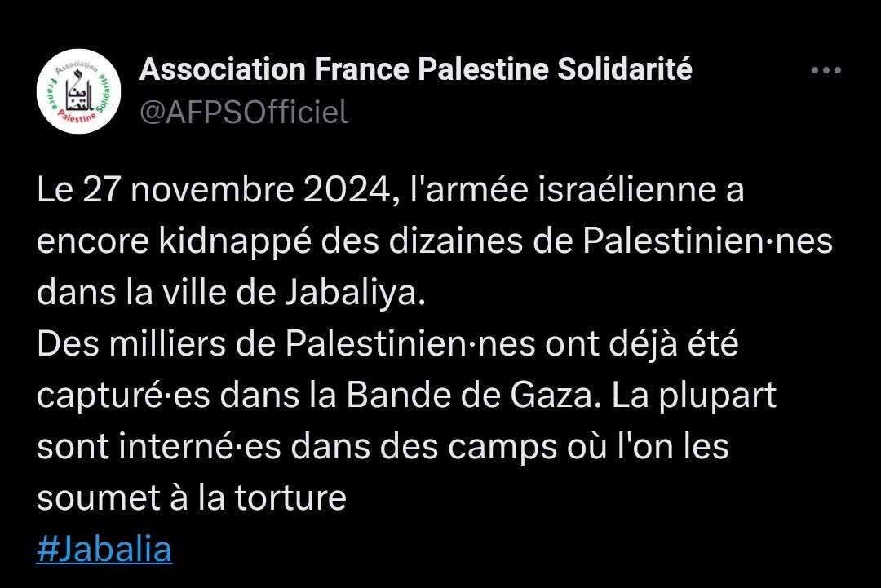Click the last line "soumet à la torture"
Screen dimensions: 881x588
(x=192, y=498)
